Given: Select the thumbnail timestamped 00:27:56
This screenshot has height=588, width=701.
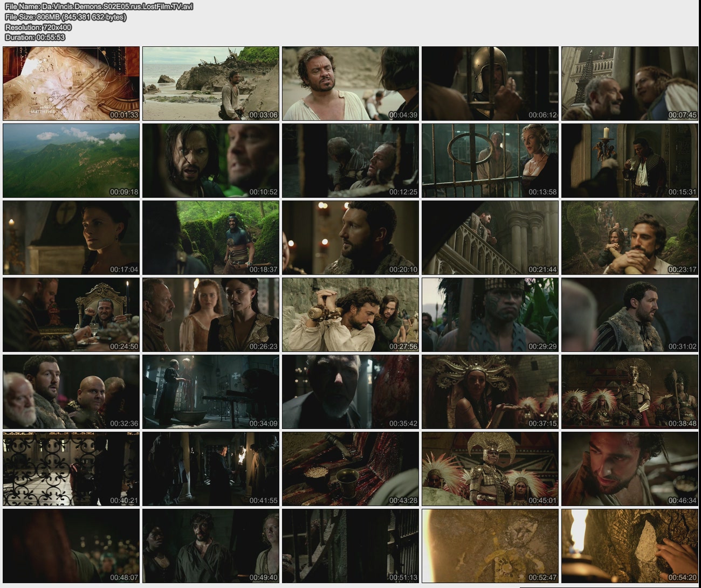Looking at the screenshot, I should 350,315.
